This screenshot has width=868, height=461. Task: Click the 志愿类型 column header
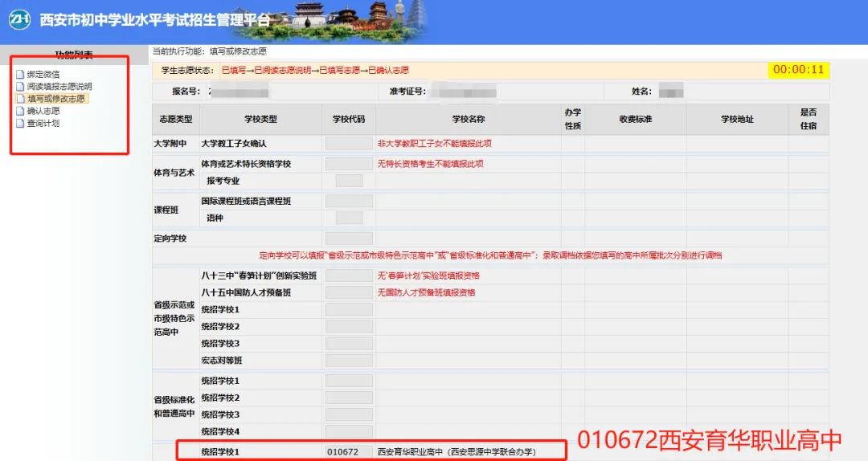(175, 119)
